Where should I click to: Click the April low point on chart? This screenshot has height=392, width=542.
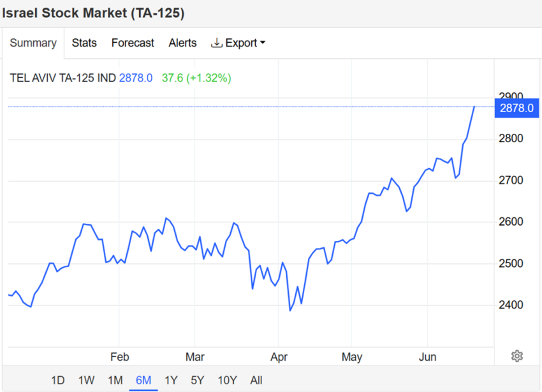click(290, 310)
